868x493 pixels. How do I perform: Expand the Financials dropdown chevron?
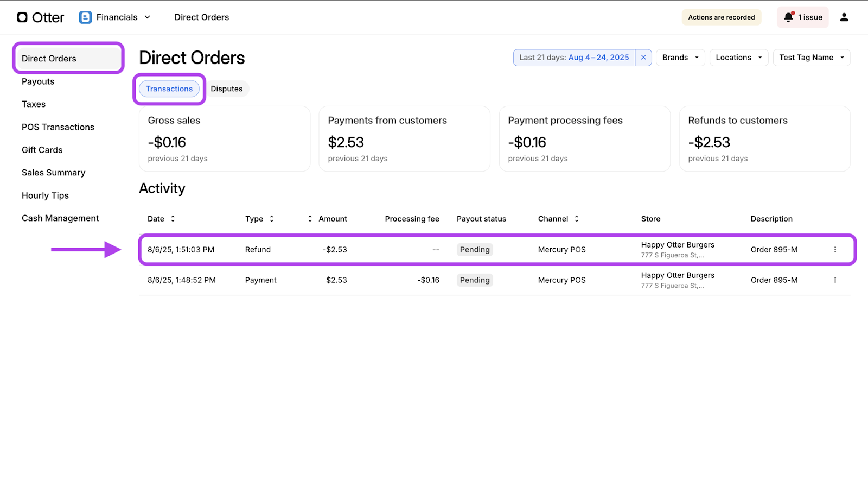tap(147, 17)
